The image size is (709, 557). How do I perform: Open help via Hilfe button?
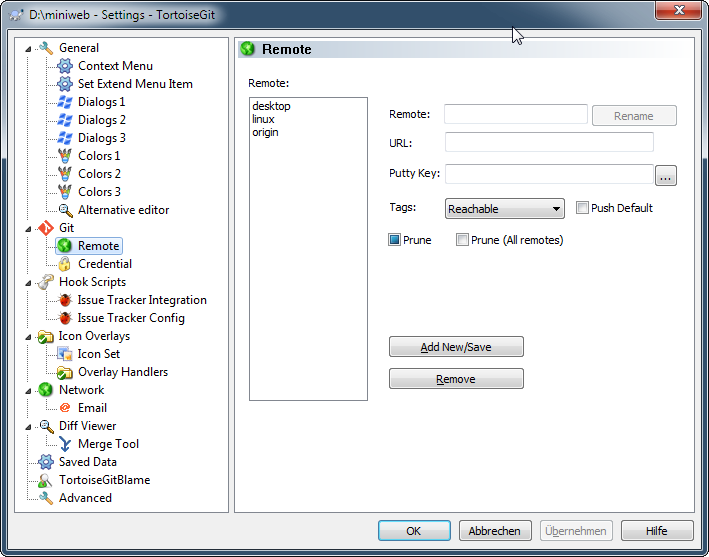[x=657, y=531]
